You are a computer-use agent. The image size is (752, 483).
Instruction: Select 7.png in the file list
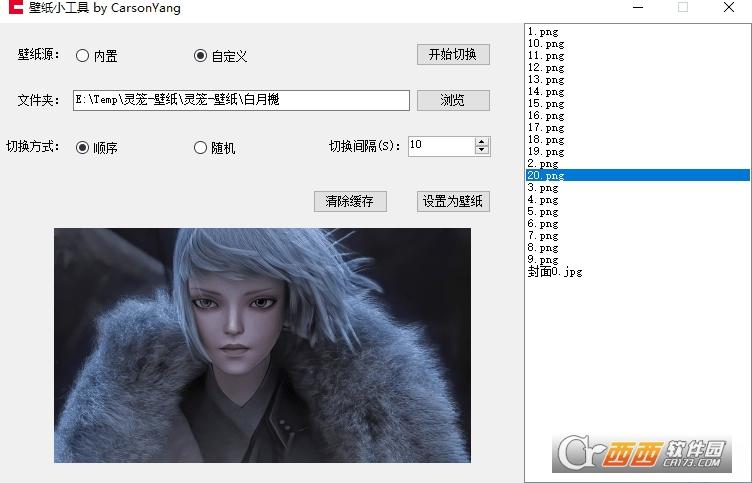(x=637, y=236)
